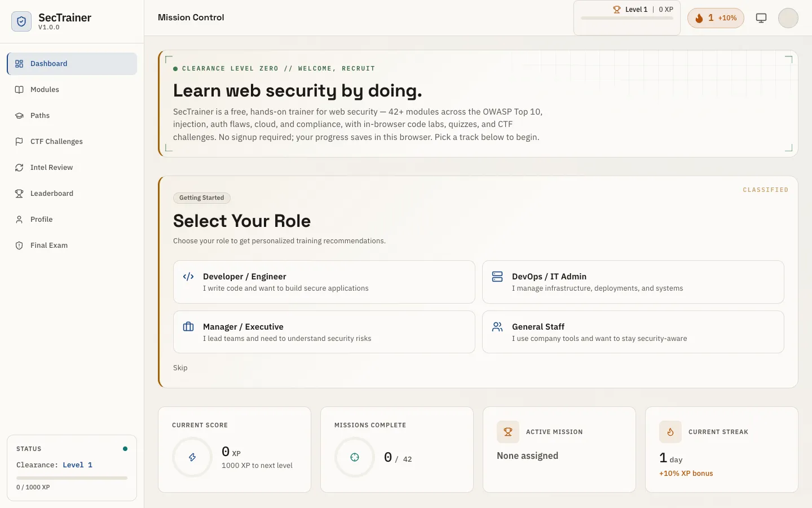Choose the Developer / Engineer role card
Viewport: 812px width, 508px height.
tap(324, 282)
